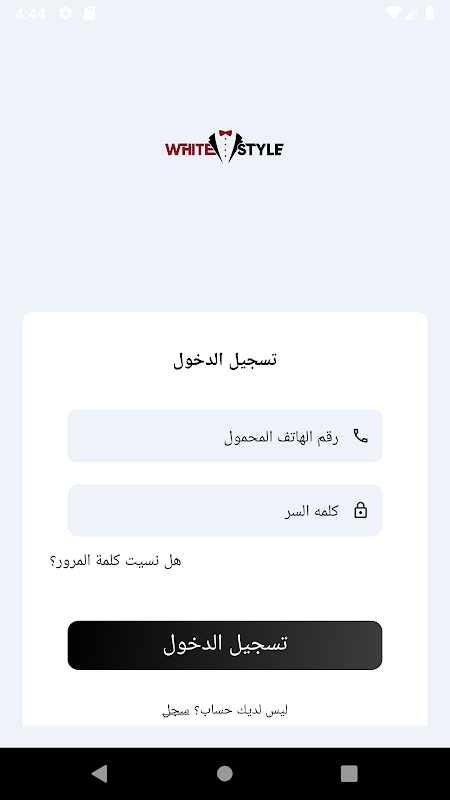This screenshot has width=450, height=800.
Task: Tap the black STYLE word in logo
Action: click(x=260, y=149)
